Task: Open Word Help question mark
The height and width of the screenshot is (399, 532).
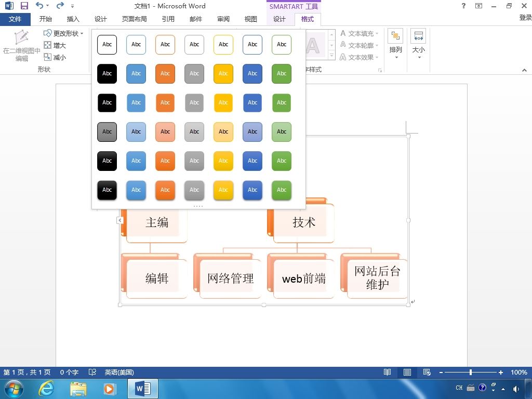Action: pos(463,6)
